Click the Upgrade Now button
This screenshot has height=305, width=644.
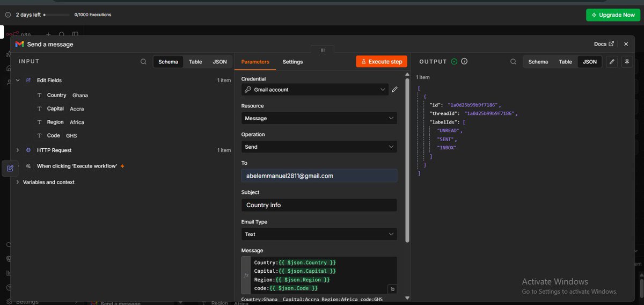[613, 15]
